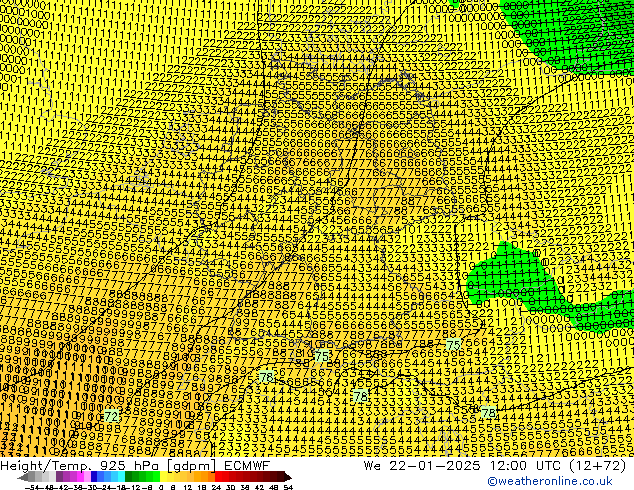This screenshot has height=490, width=634.
Task: Click the (12+72) forecast offset text
Action: click(597, 465)
